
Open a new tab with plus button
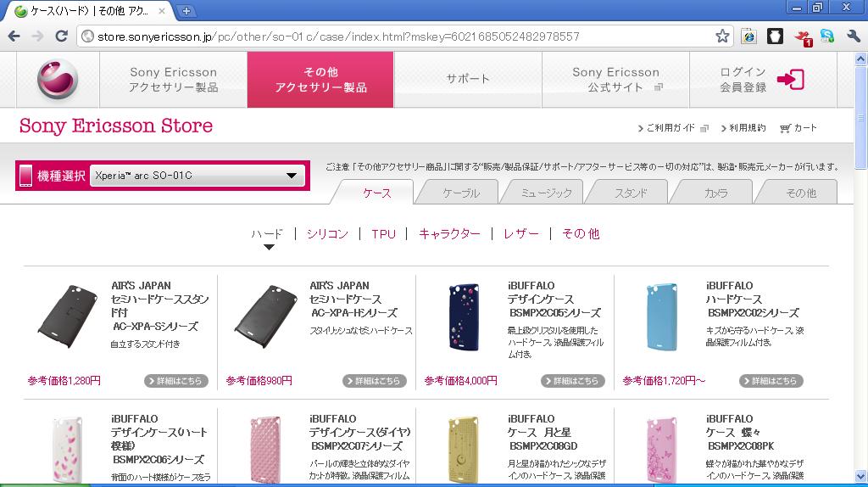click(186, 10)
